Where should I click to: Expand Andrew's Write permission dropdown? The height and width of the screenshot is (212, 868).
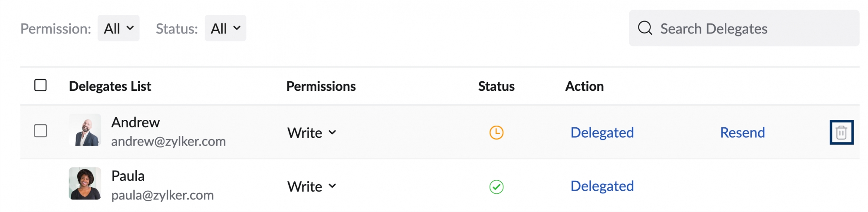[x=312, y=132]
